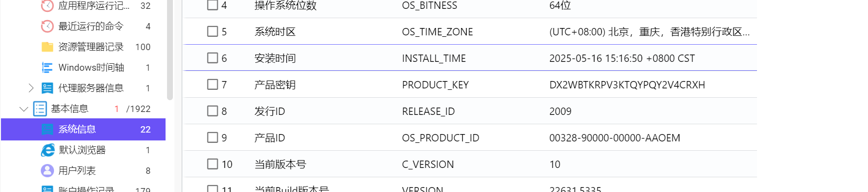
Task: Expand the 代理服务器信息 tree node arrow
Action: point(31,88)
